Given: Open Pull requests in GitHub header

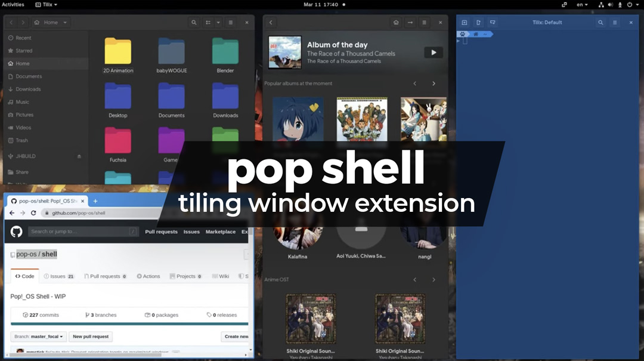Looking at the screenshot, I should [161, 232].
